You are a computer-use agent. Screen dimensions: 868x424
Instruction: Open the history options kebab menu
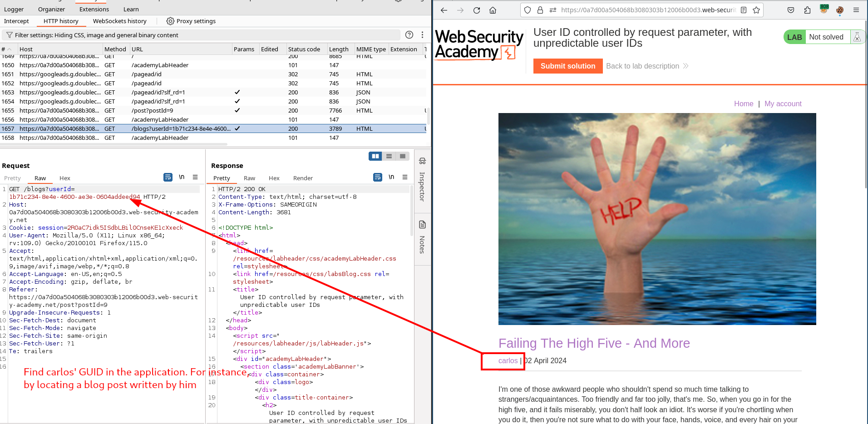422,35
